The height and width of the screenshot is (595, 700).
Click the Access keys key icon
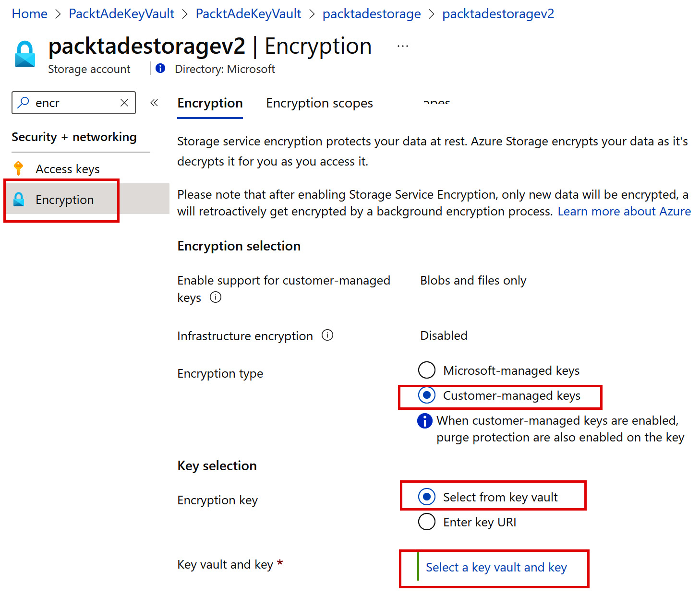pyautogui.click(x=19, y=168)
